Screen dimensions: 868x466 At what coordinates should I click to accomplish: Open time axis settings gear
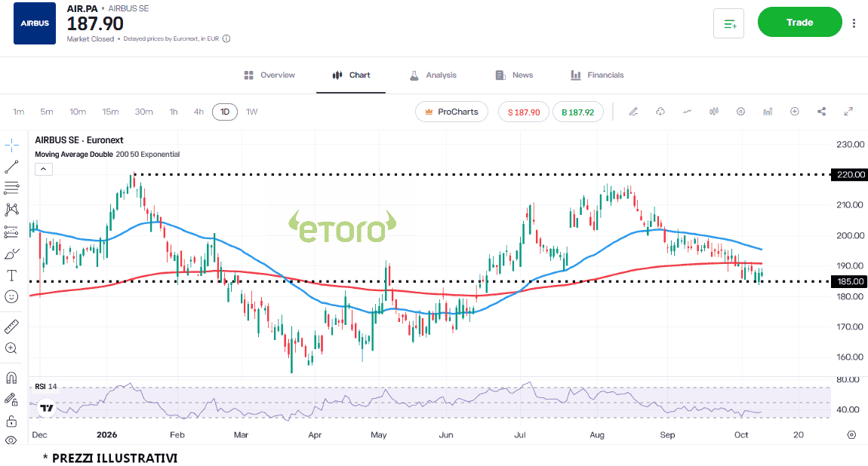click(x=851, y=435)
